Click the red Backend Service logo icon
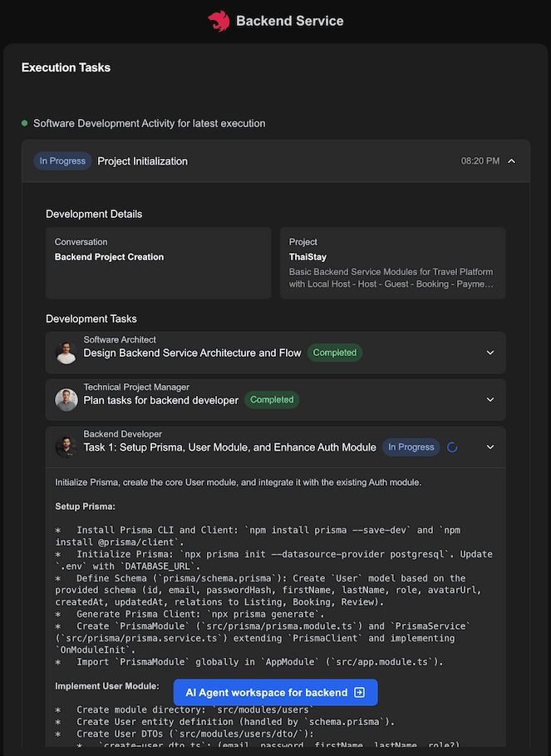551x756 pixels. 219,21
